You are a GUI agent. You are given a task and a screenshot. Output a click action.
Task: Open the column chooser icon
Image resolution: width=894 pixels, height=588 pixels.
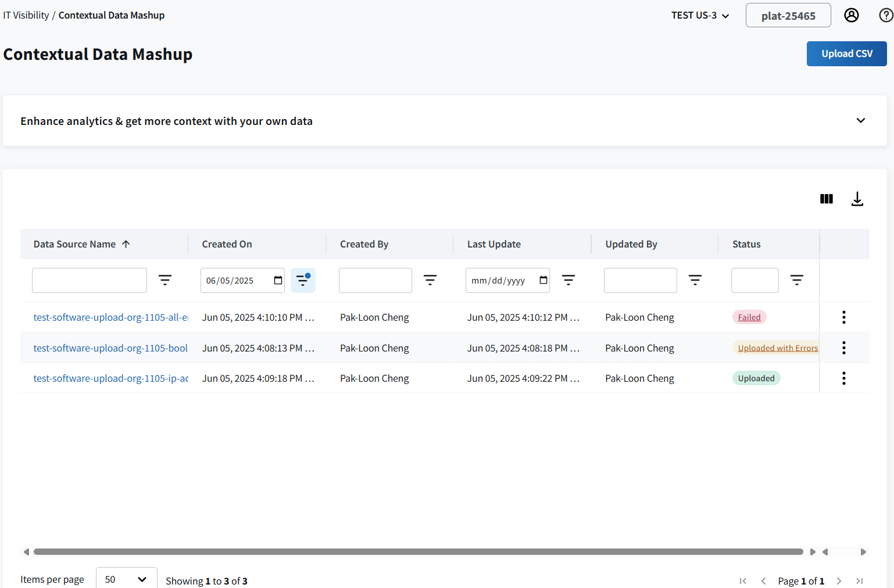pos(826,199)
